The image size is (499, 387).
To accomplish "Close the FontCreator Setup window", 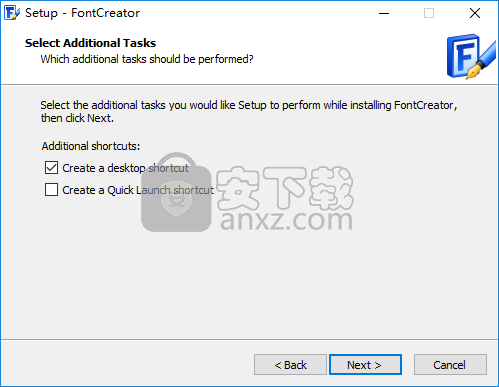I will point(475,13).
